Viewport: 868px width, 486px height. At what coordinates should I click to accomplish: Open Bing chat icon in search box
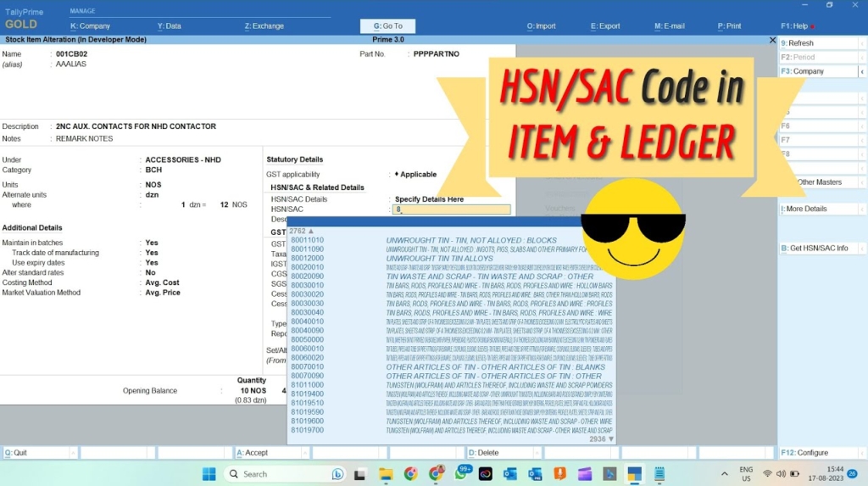click(x=337, y=474)
